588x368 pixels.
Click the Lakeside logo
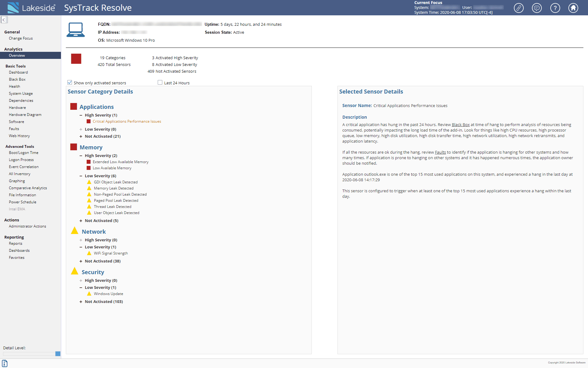point(31,8)
